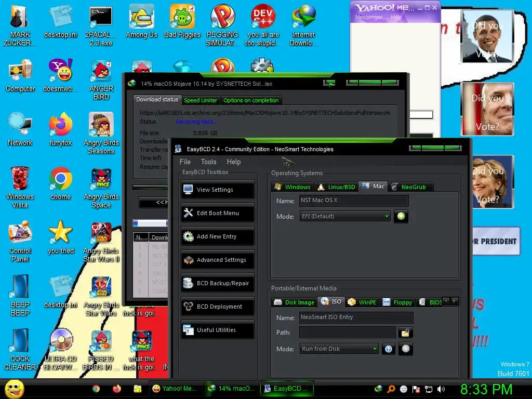Open EasyBCD Help menu
Image resolution: width=532 pixels, height=399 pixels.
(233, 162)
